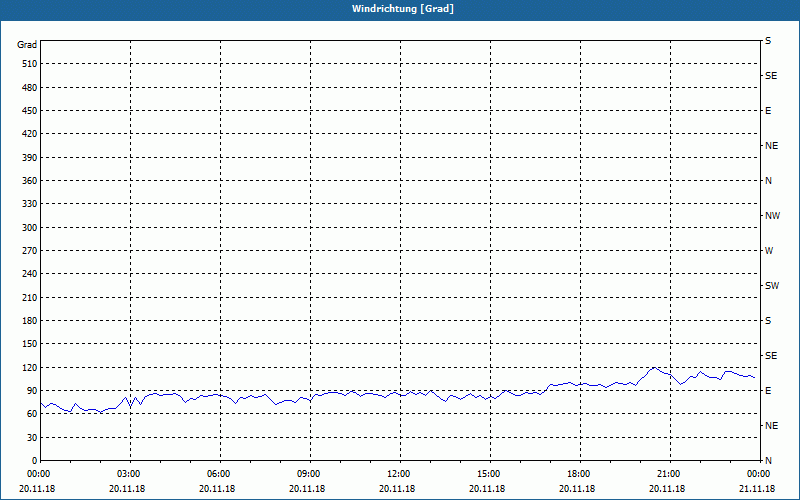Click the 60 degree axis label
This screenshot has height=500, width=800.
click(32, 414)
